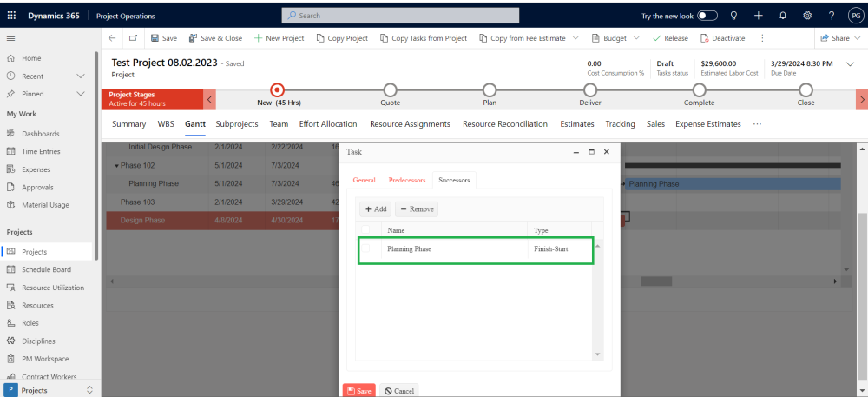Expand the Share dropdown chevron
Screen dimensions: 868x397
click(858, 38)
